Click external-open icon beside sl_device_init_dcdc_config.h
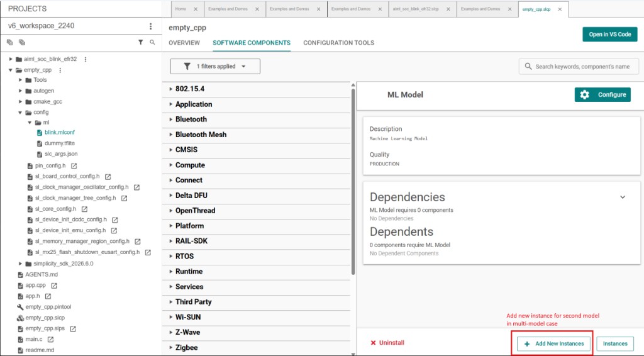Screen dimensions: 644x356 115,220
